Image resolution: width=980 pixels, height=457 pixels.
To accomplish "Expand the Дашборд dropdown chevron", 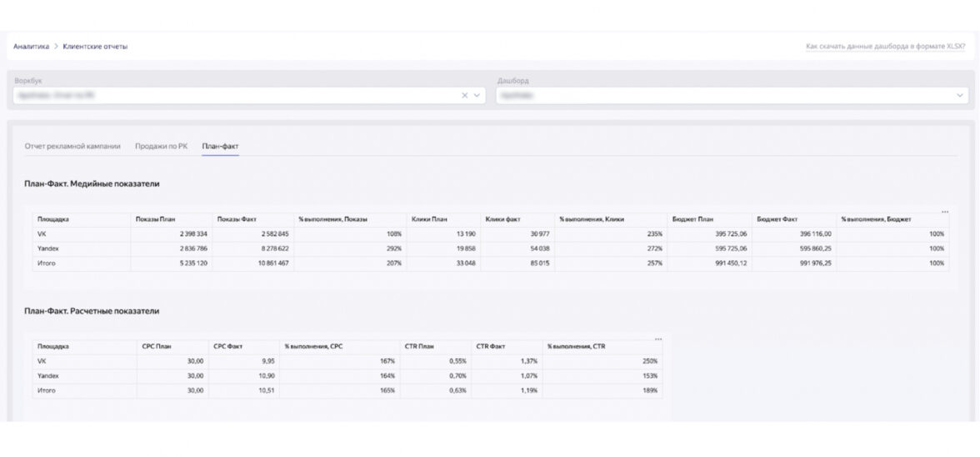I will [x=959, y=96].
